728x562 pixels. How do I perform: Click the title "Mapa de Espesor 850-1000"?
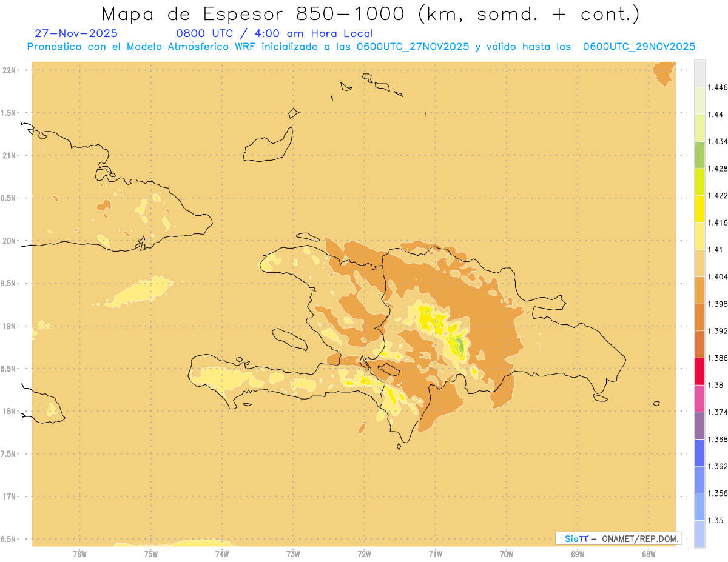click(257, 13)
